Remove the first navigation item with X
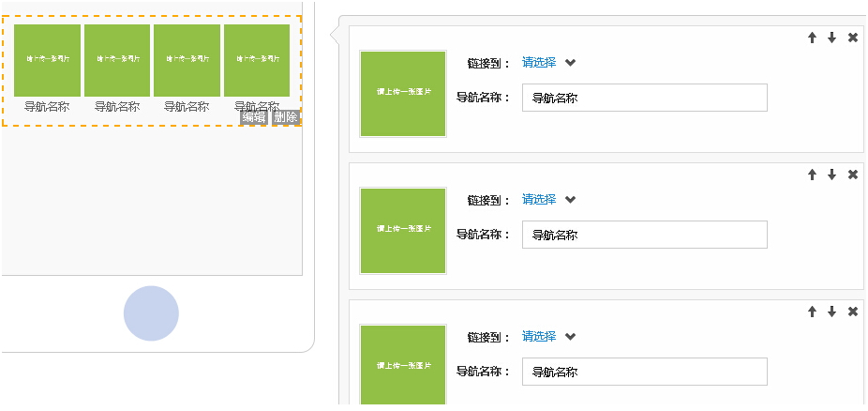Screen dimensions: 868x411 [853, 38]
